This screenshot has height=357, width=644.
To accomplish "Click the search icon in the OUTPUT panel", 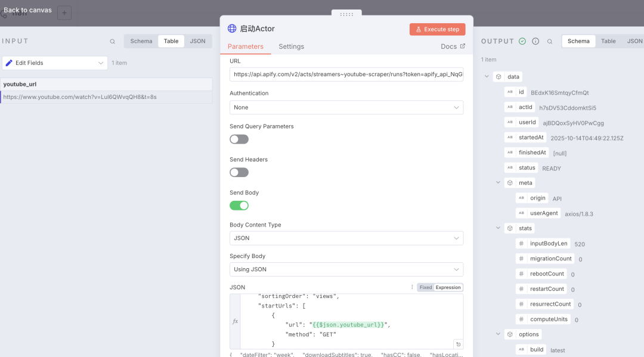I will (550, 42).
